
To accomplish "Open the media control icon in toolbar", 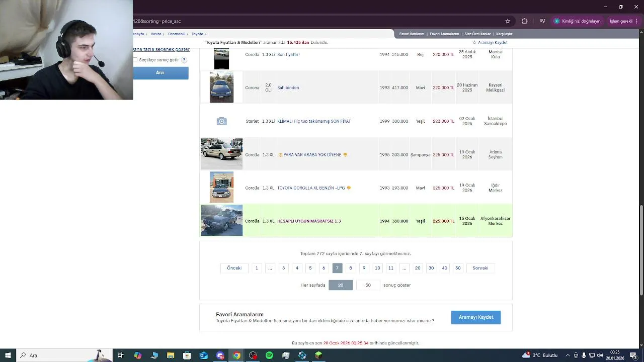I will coord(542,21).
